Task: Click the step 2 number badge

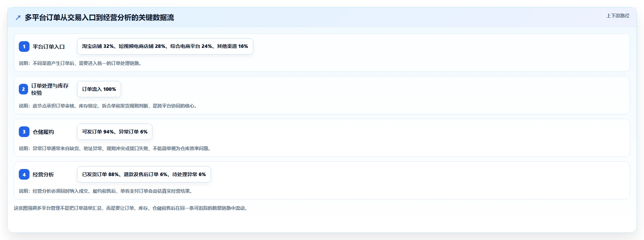Action: [x=23, y=89]
